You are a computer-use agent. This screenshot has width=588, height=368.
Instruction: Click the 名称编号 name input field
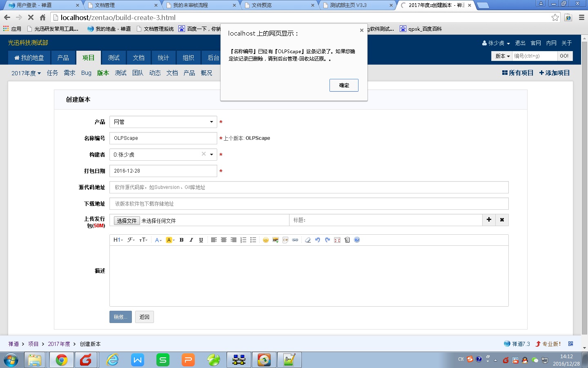coord(163,138)
